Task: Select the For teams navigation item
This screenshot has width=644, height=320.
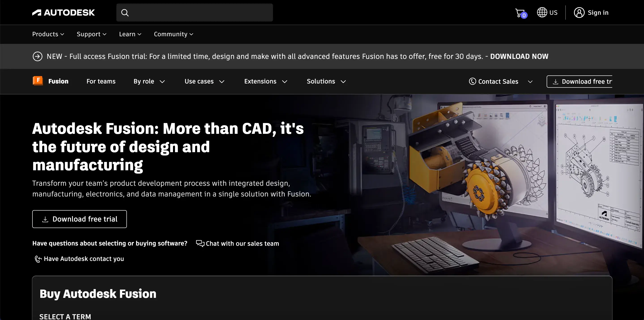Action: coord(101,81)
